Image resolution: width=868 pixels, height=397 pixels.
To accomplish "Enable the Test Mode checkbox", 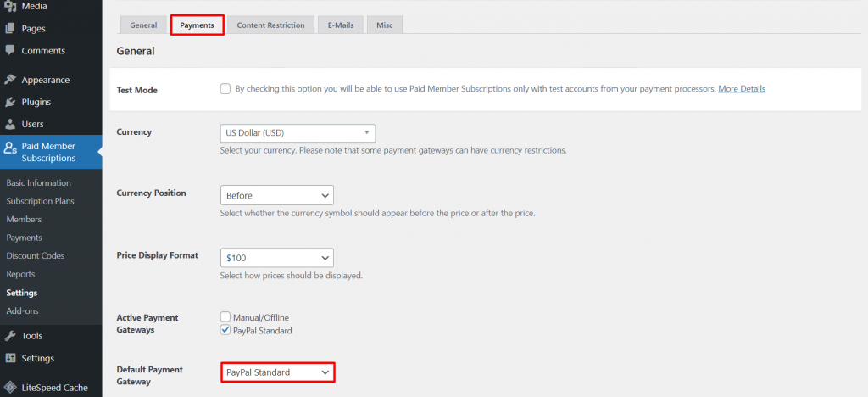I will coord(225,88).
